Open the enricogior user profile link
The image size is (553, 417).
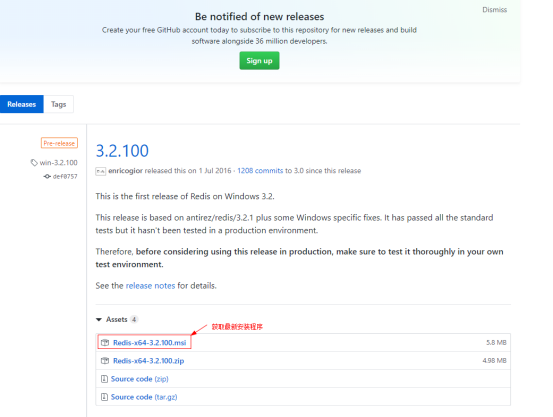coord(125,171)
